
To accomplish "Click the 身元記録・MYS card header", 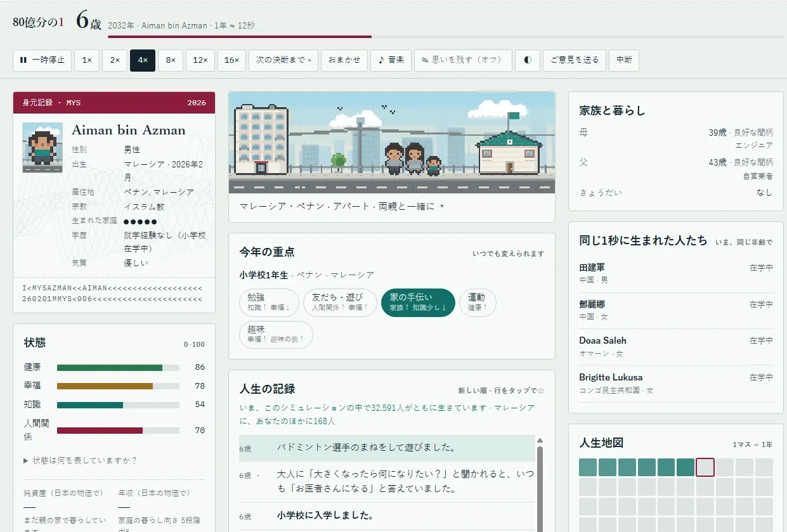I will (x=114, y=103).
